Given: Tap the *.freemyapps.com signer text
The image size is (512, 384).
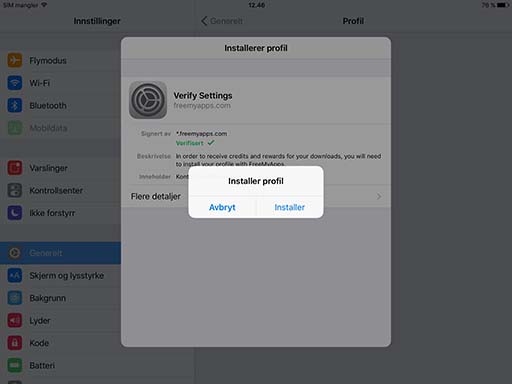Looking at the screenshot, I should point(202,134).
